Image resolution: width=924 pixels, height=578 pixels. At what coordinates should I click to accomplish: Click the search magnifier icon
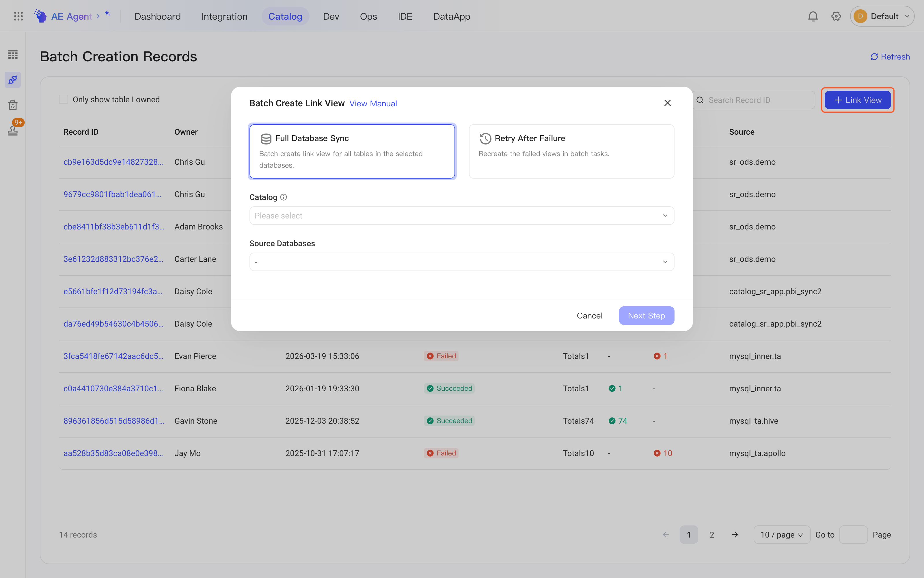(x=700, y=100)
